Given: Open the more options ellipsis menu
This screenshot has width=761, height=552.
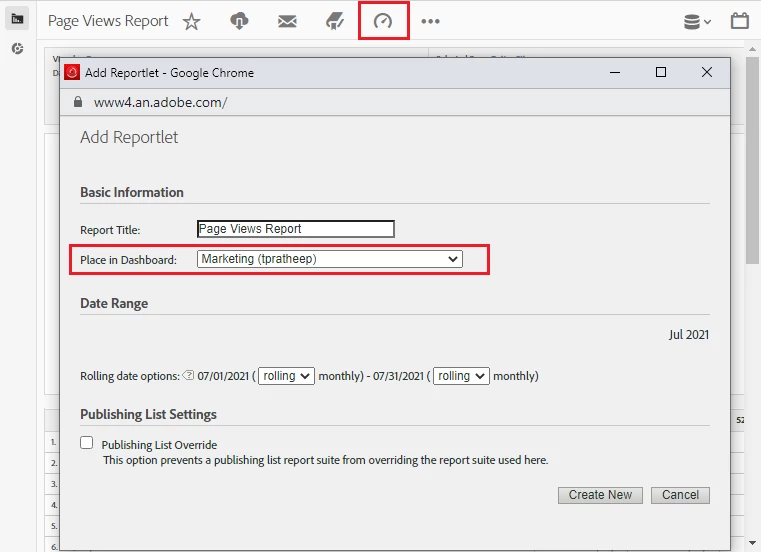Looking at the screenshot, I should click(430, 21).
